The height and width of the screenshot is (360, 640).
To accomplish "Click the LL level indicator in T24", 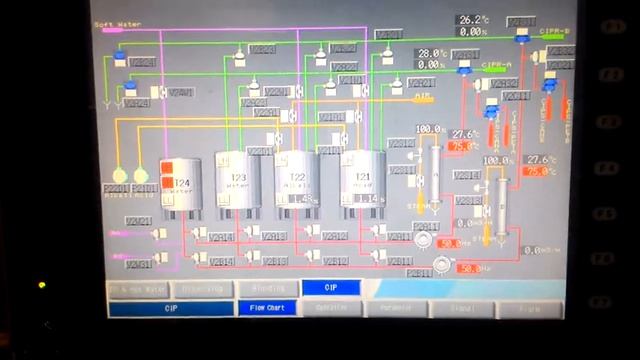I will 167,200.
